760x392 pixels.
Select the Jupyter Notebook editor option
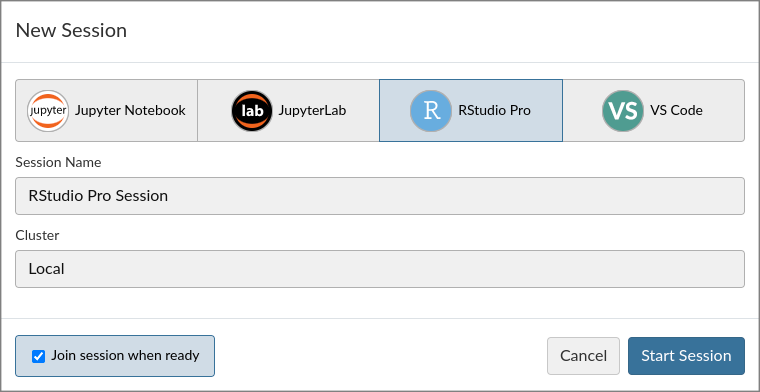point(107,110)
